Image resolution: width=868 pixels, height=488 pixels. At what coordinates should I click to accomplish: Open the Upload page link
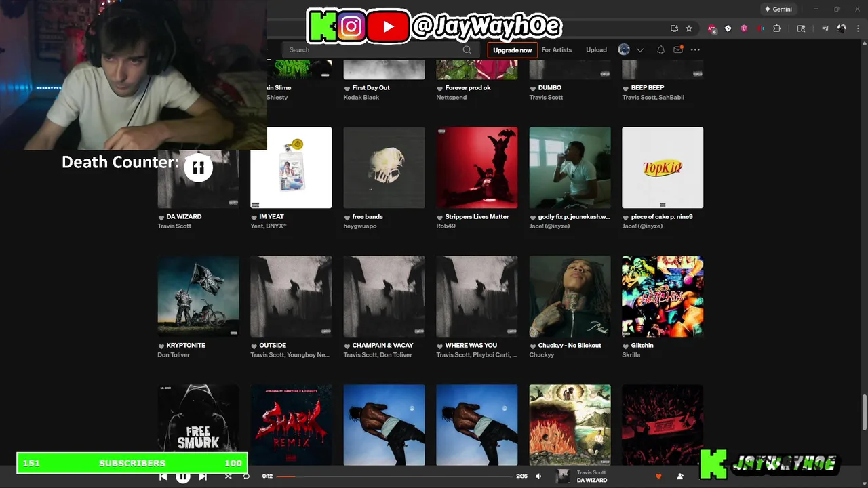click(596, 49)
